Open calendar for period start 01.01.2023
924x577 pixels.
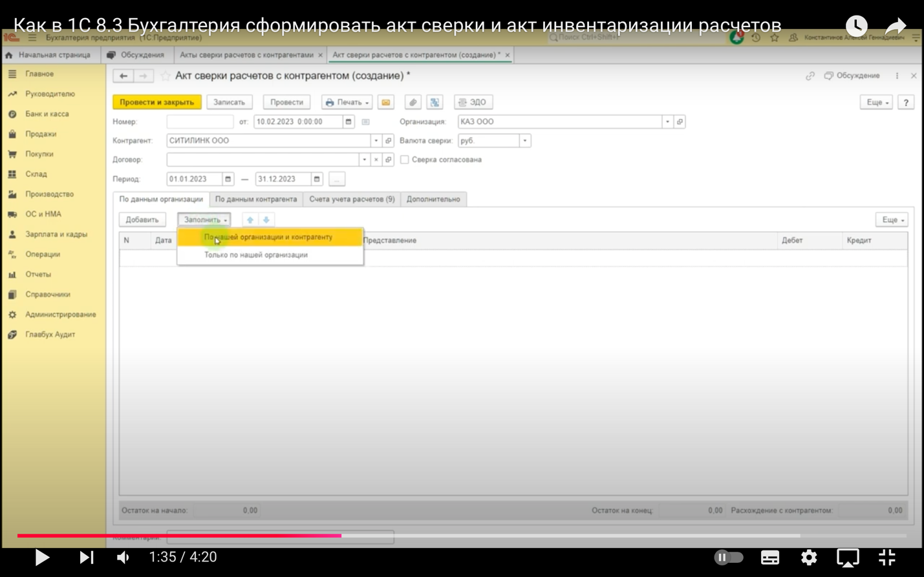coord(228,179)
